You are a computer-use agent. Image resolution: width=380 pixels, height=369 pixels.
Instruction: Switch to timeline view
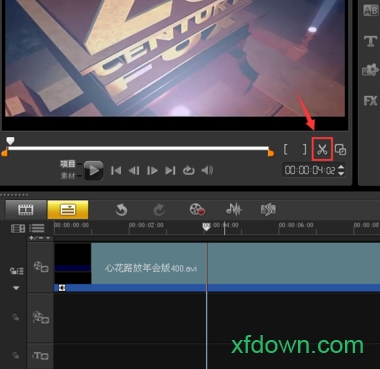pyautogui.click(x=68, y=210)
